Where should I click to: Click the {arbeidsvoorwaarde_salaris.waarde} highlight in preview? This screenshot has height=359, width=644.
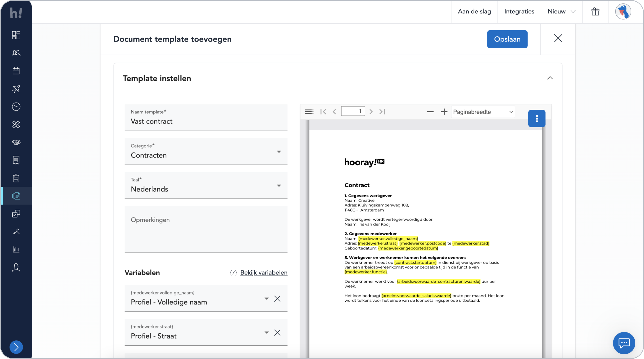(x=416, y=296)
